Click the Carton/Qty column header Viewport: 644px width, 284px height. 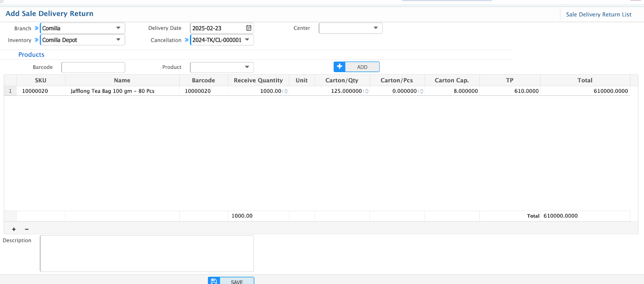click(x=342, y=80)
